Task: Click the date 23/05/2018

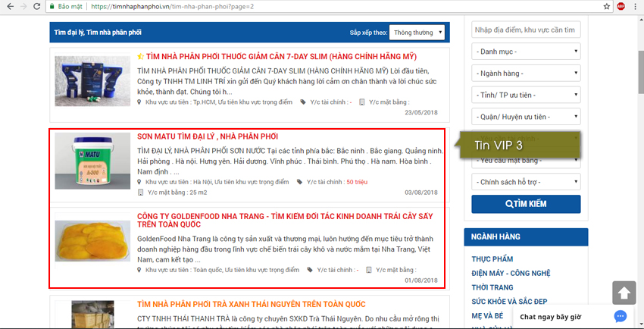Action: tap(421, 112)
